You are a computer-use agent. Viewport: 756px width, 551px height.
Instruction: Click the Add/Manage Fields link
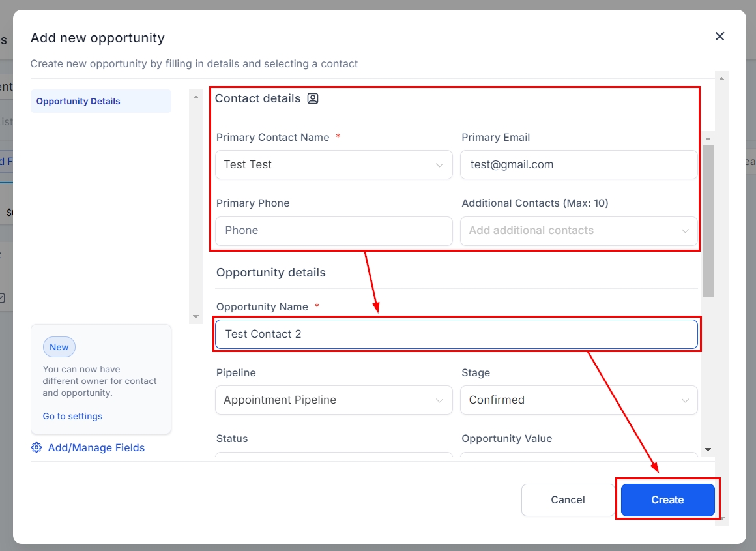click(x=96, y=447)
